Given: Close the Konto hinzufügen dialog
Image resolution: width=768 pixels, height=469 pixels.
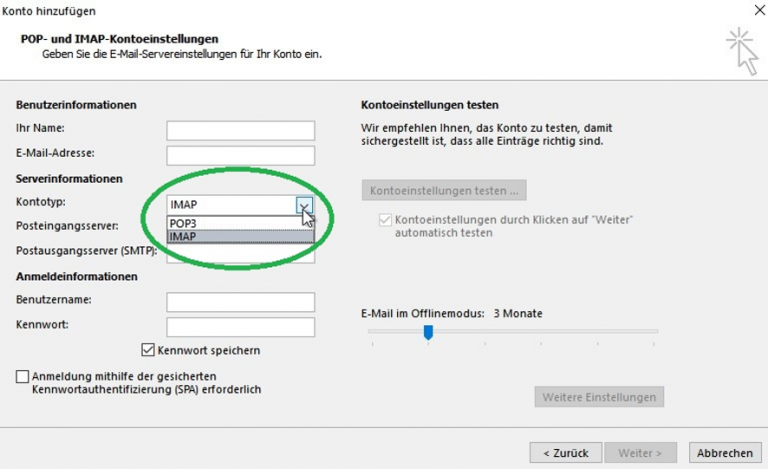Looking at the screenshot, I should click(759, 10).
